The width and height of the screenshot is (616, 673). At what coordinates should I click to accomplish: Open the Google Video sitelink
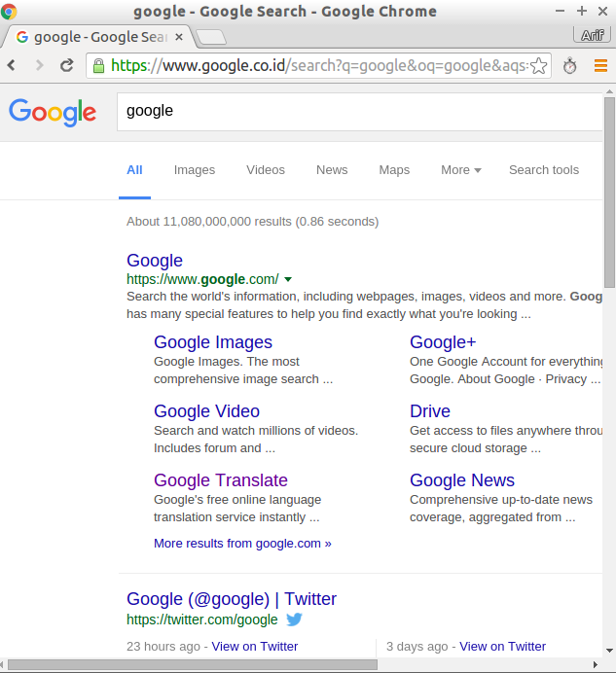point(206,411)
